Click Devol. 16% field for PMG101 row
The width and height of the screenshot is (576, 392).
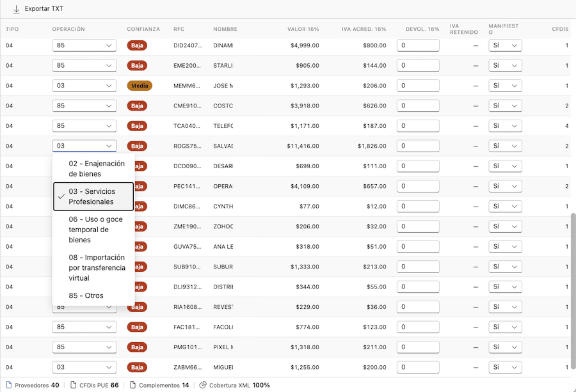click(x=418, y=347)
